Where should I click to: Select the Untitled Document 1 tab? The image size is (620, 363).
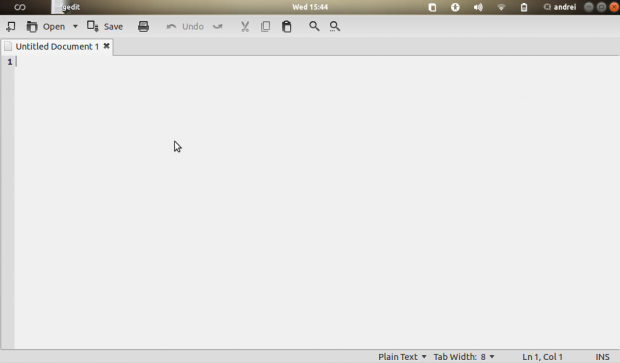coord(57,47)
